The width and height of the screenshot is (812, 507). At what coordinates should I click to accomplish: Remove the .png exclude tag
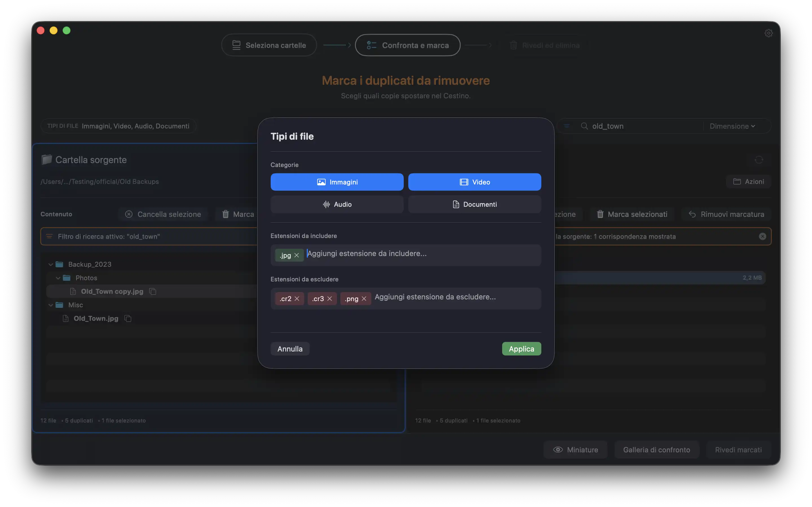click(x=364, y=299)
